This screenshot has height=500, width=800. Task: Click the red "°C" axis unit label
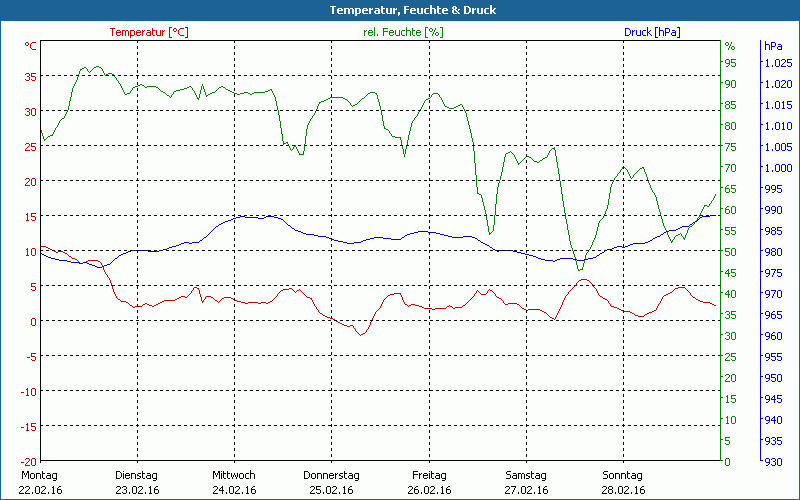pos(31,46)
